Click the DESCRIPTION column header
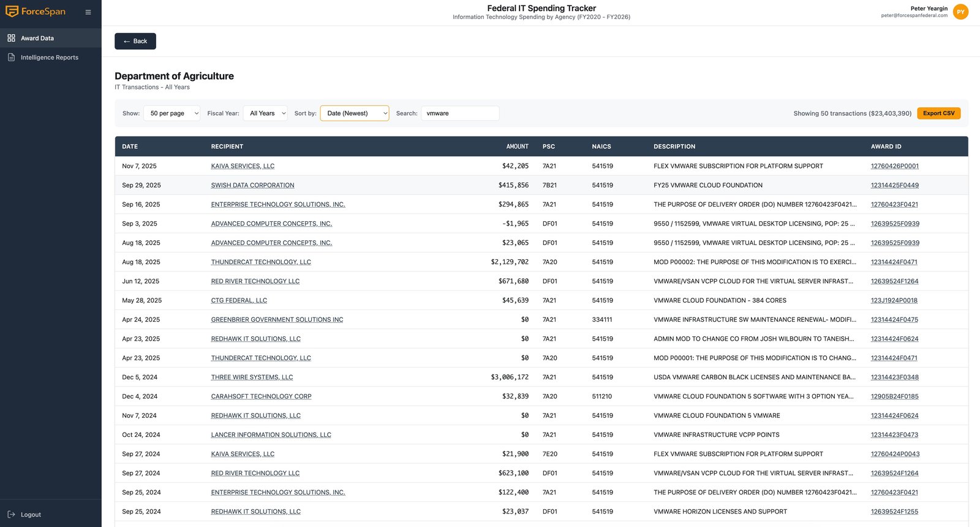The image size is (980, 527). 674,146
